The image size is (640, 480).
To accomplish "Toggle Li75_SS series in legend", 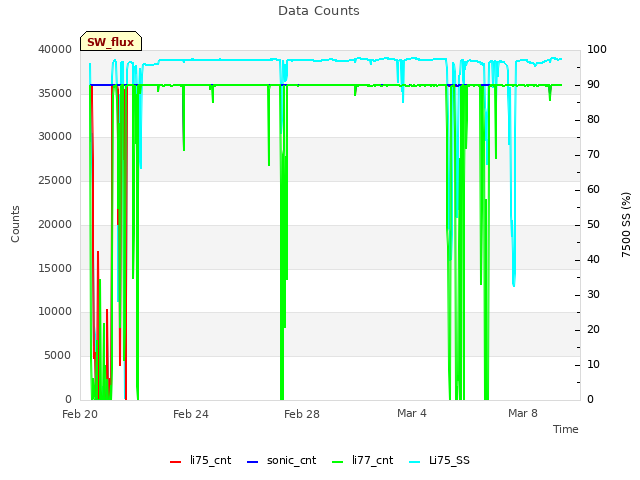I will (439, 461).
